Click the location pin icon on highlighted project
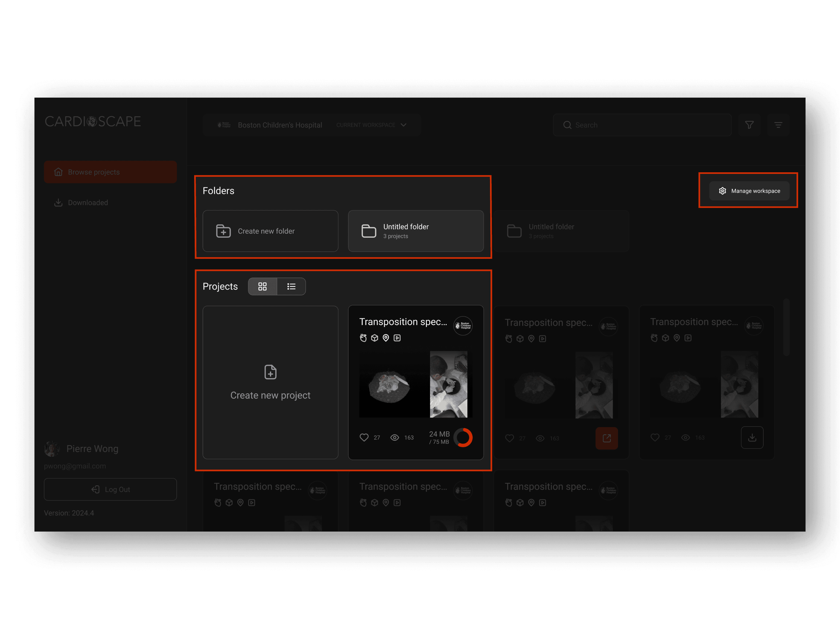 click(386, 338)
